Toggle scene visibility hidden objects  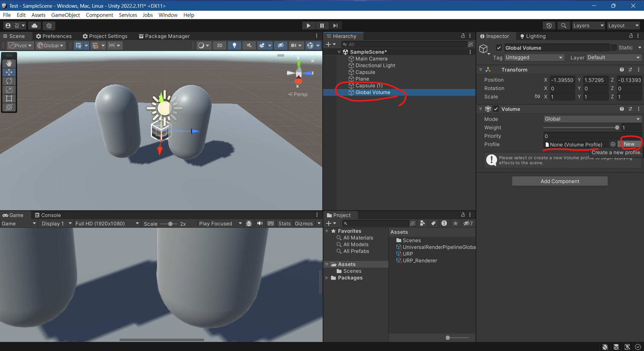281,46
